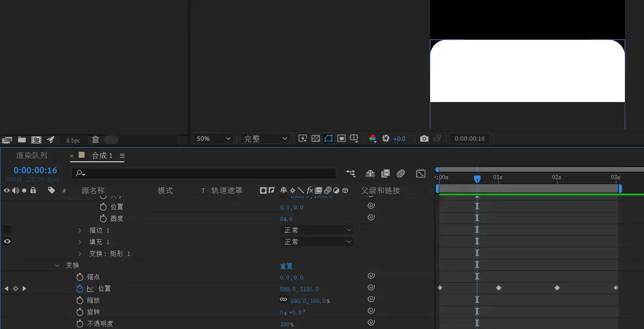Go to next keyframe arrow for 位置
644x329 pixels.
point(25,289)
